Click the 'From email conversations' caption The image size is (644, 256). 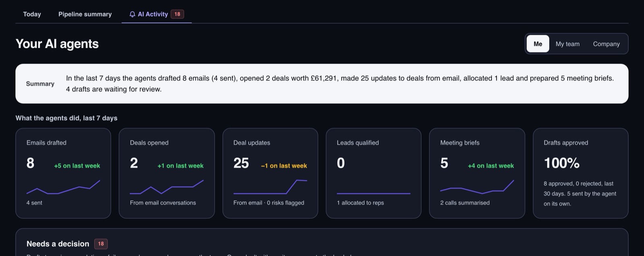(163, 203)
